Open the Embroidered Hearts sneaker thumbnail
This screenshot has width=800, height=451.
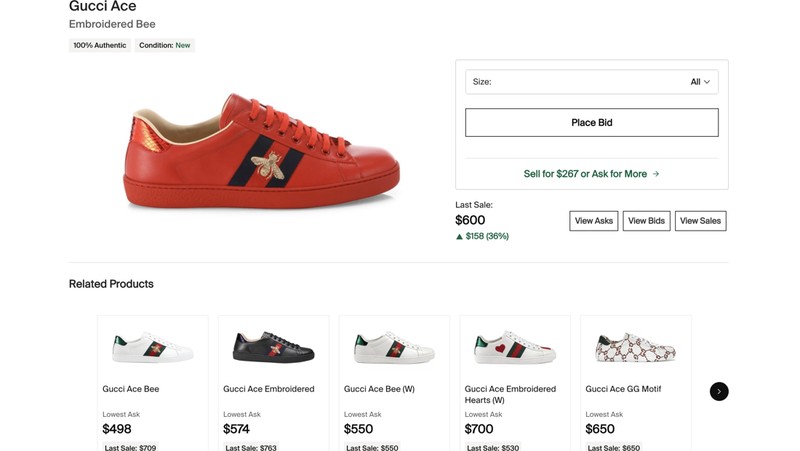(515, 347)
